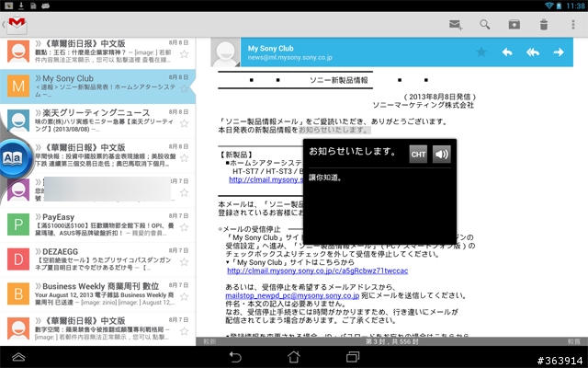588x368 pixels.
Task: Reply all to the Sony email
Action: 533,52
